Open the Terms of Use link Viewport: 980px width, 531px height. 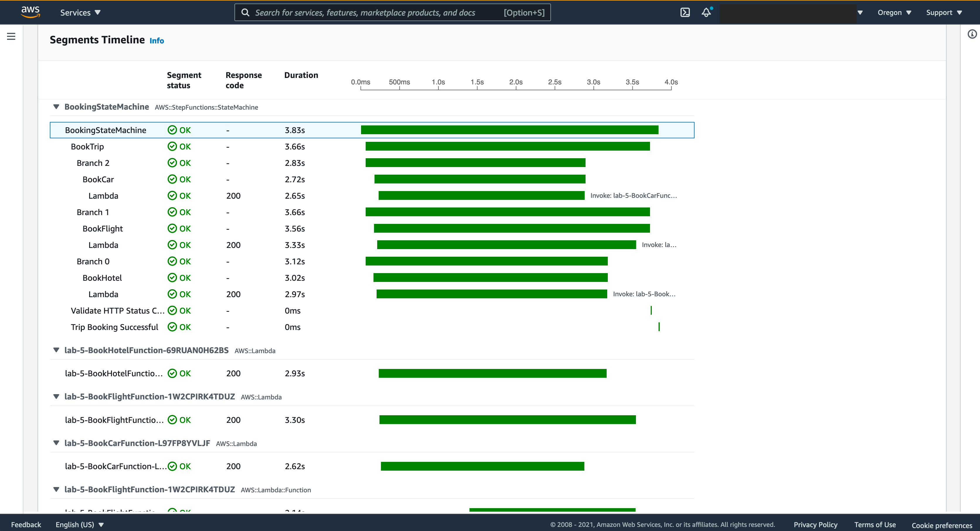(875, 525)
